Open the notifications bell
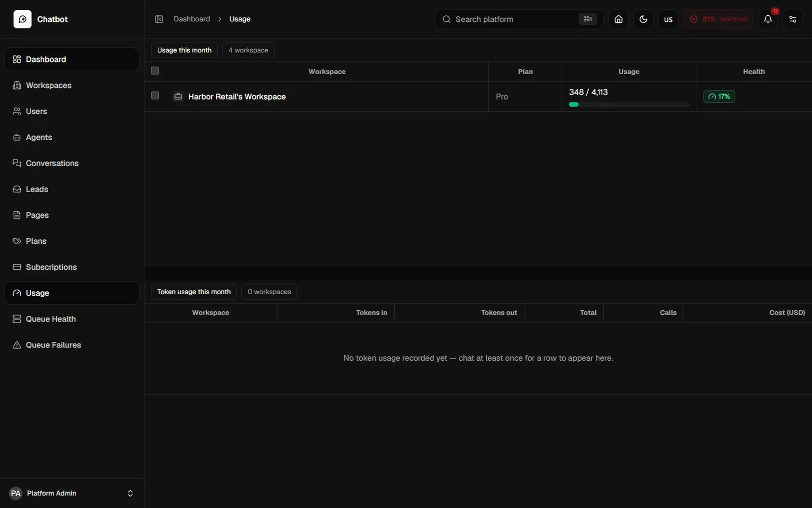The image size is (812, 508). 768,19
